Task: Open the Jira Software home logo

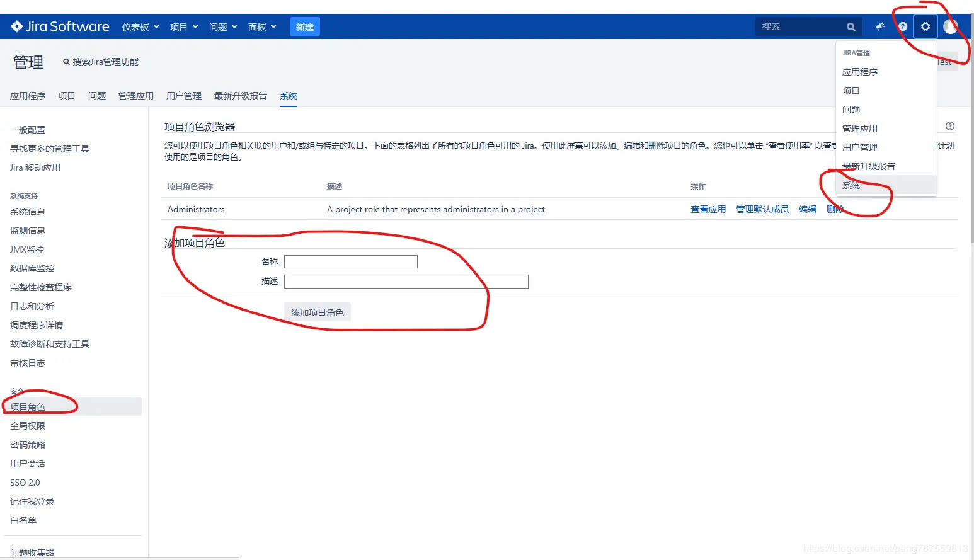Action: (59, 26)
